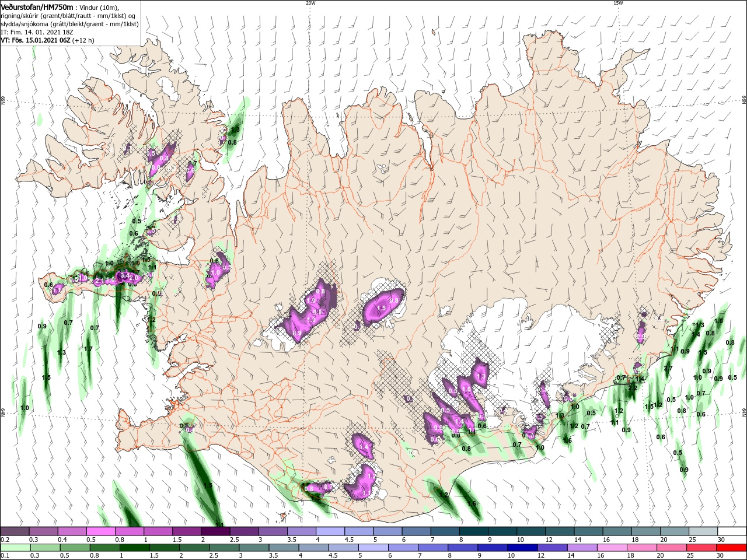Click the snow legend swatch between 0.2 and 0.3

coord(15,531)
